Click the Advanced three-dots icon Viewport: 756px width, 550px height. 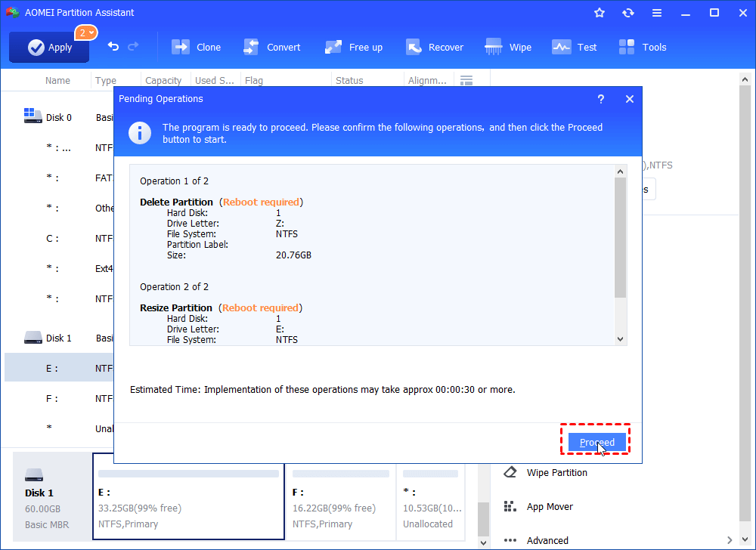coord(510,540)
